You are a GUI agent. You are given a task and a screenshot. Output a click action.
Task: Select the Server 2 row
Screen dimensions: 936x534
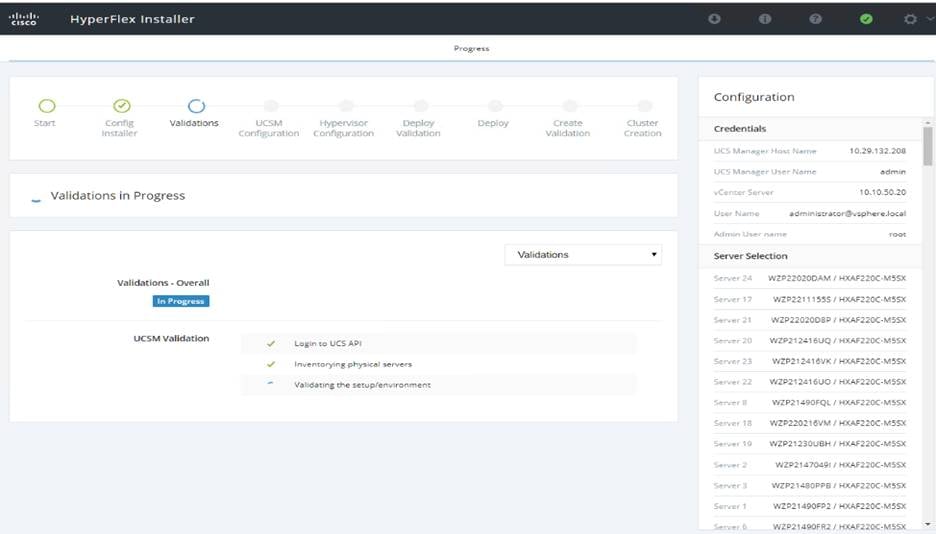pyautogui.click(x=810, y=465)
